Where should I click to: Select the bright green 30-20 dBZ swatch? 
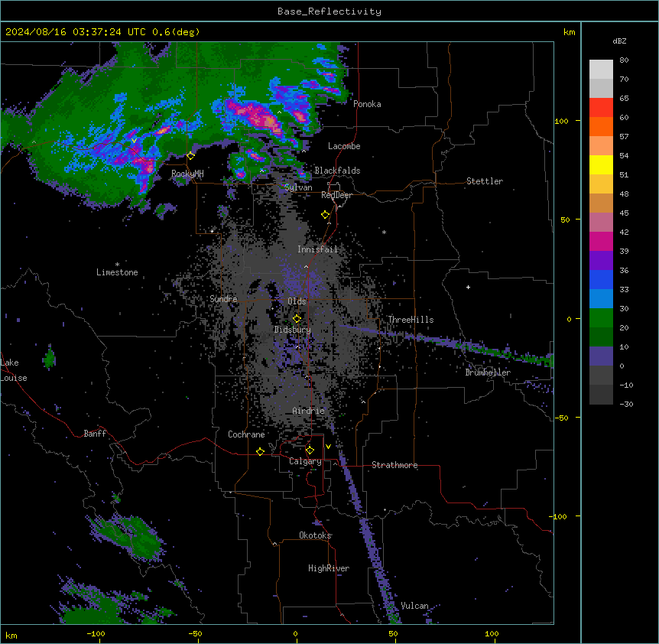click(601, 318)
